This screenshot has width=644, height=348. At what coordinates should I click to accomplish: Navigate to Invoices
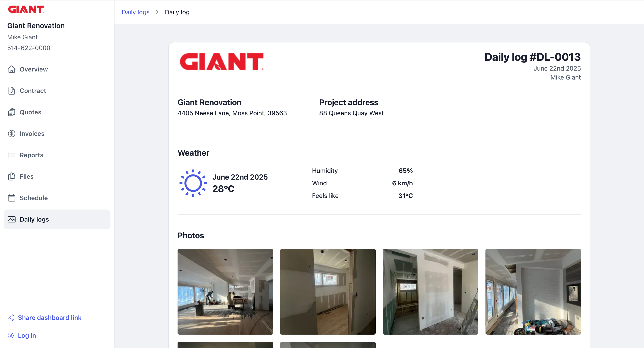pyautogui.click(x=57, y=134)
